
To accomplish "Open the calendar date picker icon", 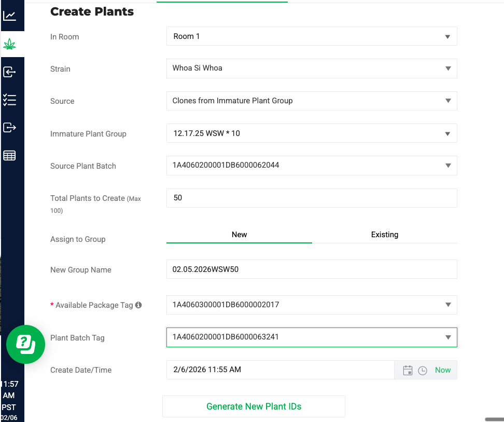I will (408, 370).
